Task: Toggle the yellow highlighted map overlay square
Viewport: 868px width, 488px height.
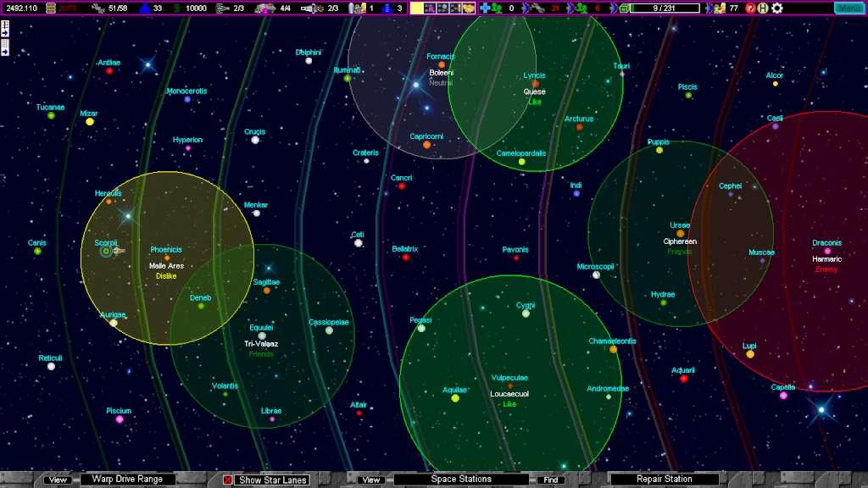Action: 417,8
